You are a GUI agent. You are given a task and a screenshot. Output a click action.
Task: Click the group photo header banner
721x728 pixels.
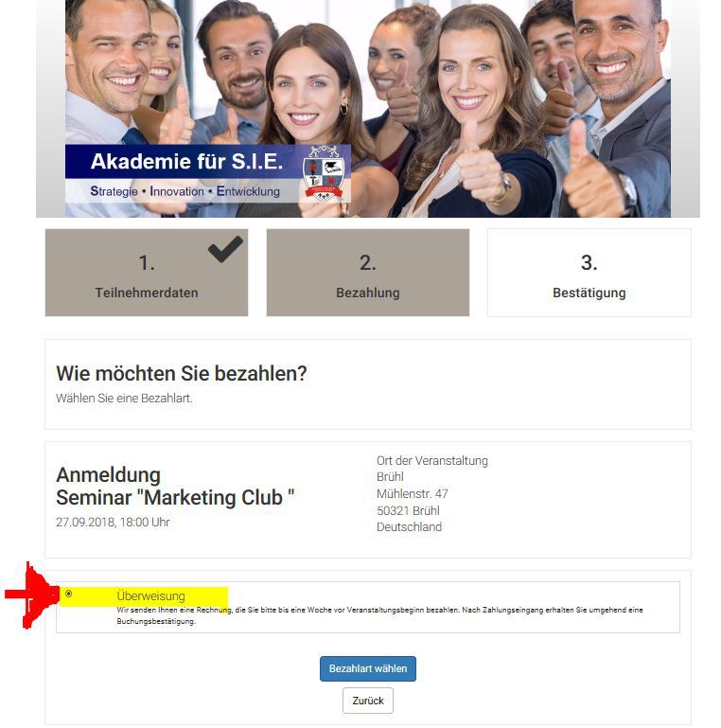[x=367, y=109]
